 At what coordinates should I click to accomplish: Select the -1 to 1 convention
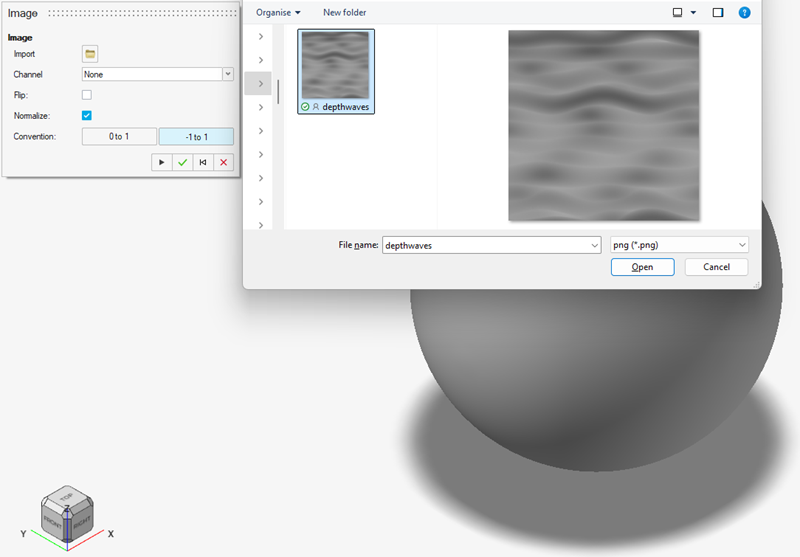tap(196, 137)
